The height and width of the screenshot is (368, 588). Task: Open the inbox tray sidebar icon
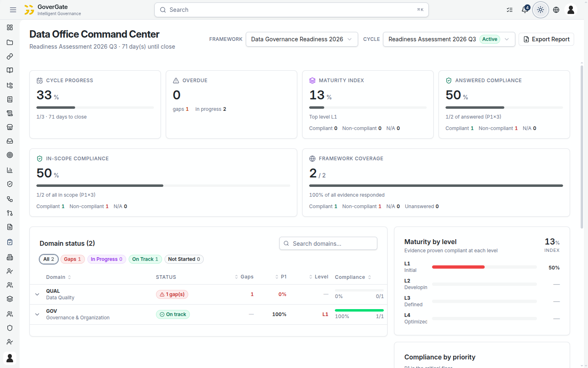tap(10, 141)
